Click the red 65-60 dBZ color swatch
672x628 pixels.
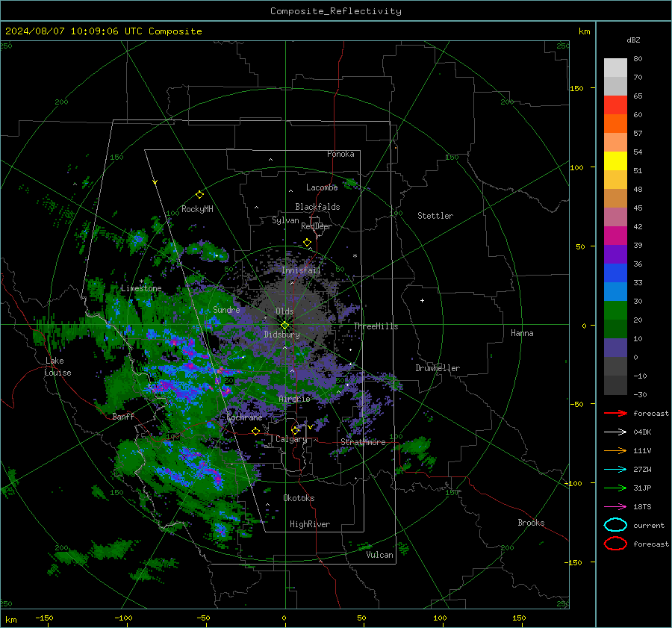[615, 105]
